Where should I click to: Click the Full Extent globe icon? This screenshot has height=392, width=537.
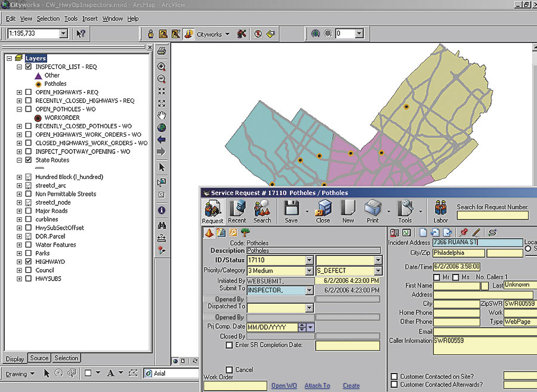[x=162, y=128]
